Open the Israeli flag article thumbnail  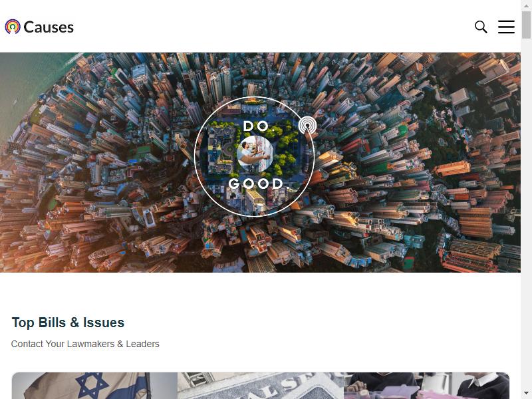coord(94,386)
